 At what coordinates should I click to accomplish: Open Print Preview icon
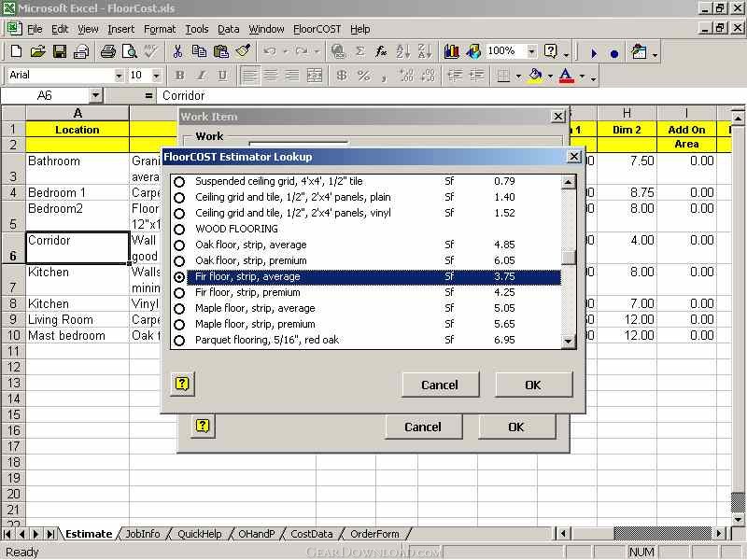coord(129,51)
